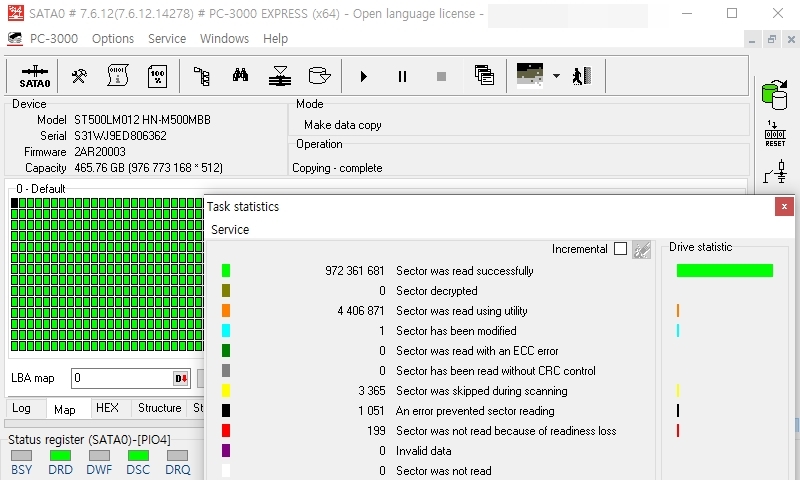Click the black 'error prevented sector reading' swatch
Screen dimensions: 800x480
coord(226,411)
